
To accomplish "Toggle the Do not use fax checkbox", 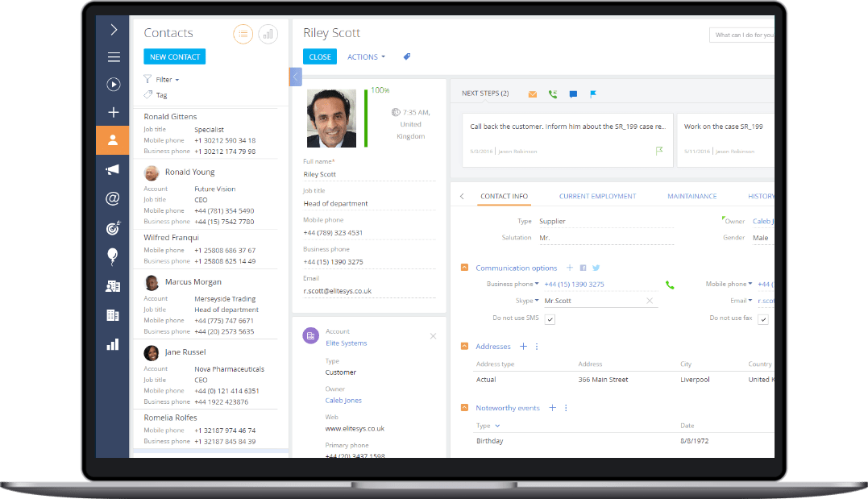I will [762, 319].
